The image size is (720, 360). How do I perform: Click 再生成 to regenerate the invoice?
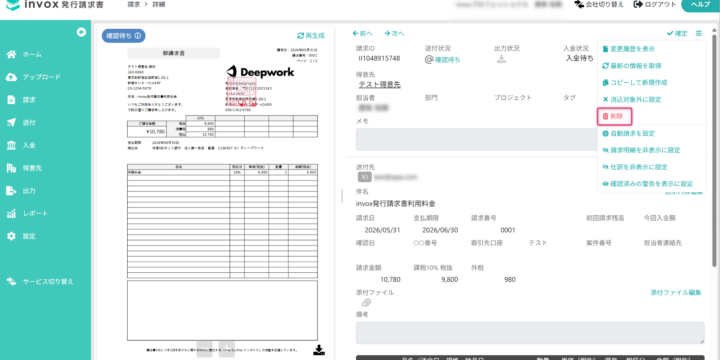tap(311, 35)
